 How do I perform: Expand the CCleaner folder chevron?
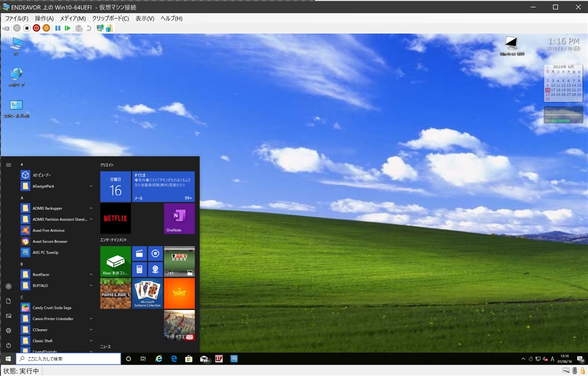pyautogui.click(x=91, y=330)
